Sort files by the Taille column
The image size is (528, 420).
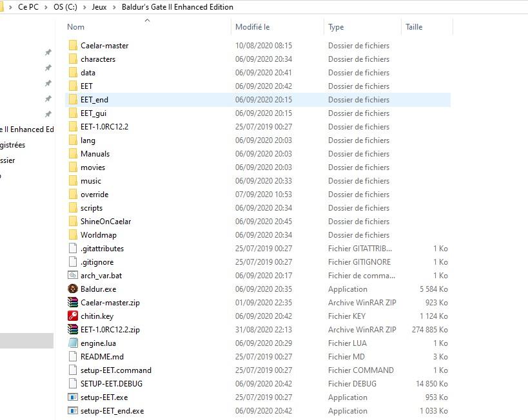pos(414,27)
